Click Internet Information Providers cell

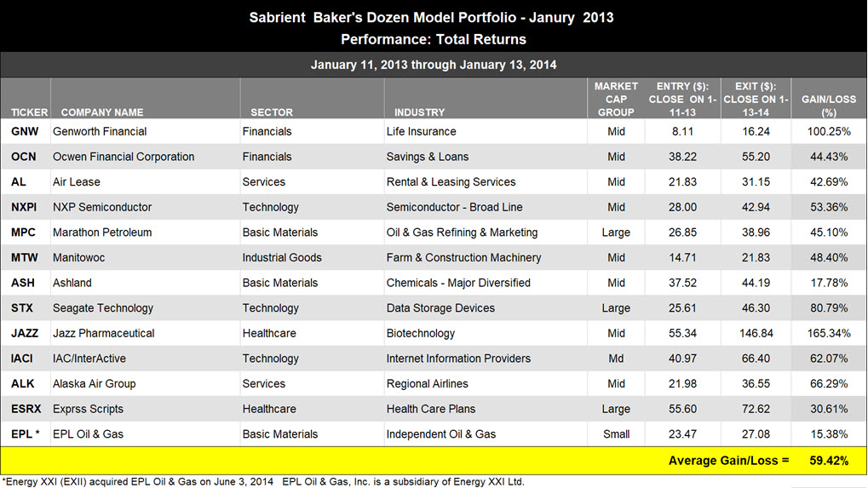coord(458,359)
